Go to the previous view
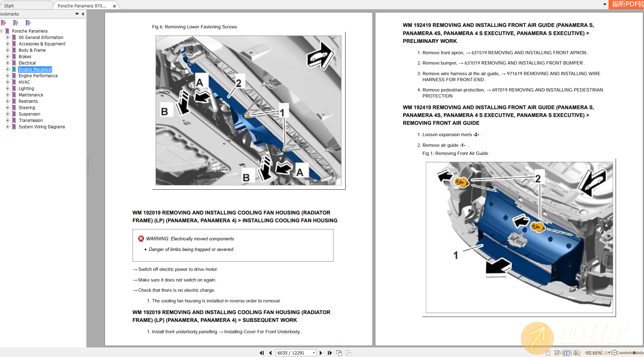This screenshot has width=644, height=357. tap(339, 353)
